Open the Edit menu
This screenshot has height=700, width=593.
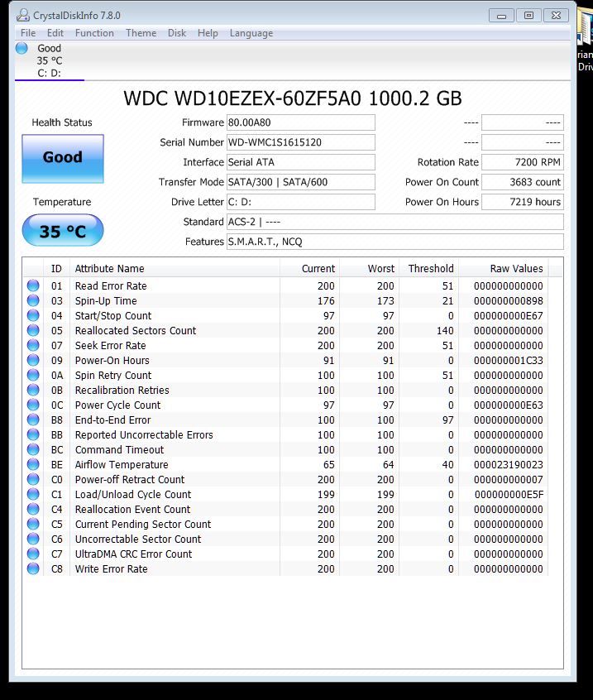[x=55, y=33]
